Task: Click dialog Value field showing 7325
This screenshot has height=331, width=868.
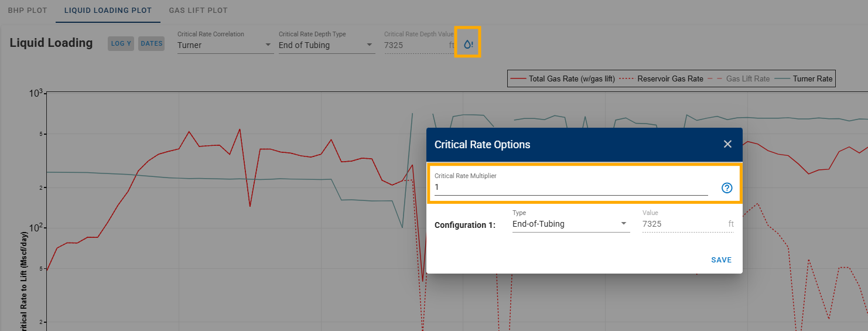Action: (x=688, y=224)
